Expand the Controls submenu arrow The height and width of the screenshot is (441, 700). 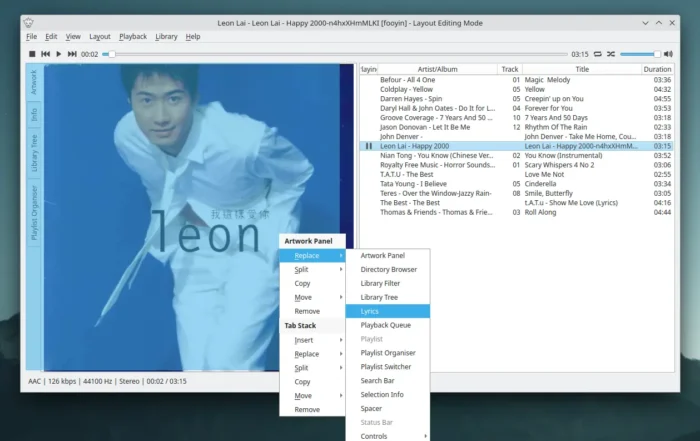click(x=425, y=436)
